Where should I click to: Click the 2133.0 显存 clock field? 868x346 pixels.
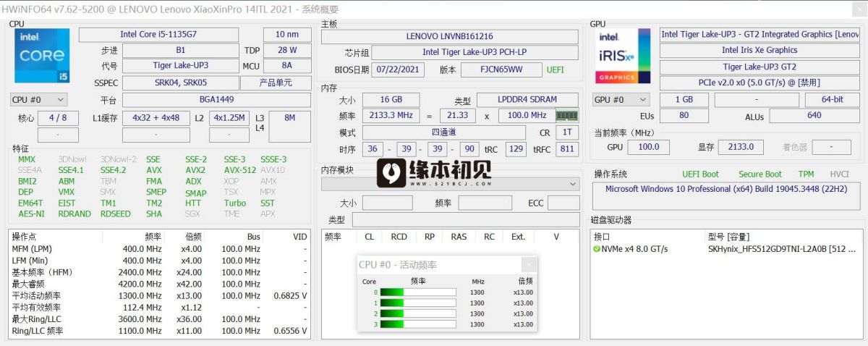(x=740, y=147)
